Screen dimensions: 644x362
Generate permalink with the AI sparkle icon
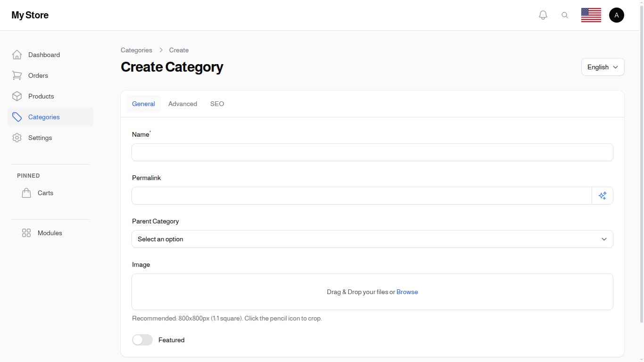click(x=602, y=195)
